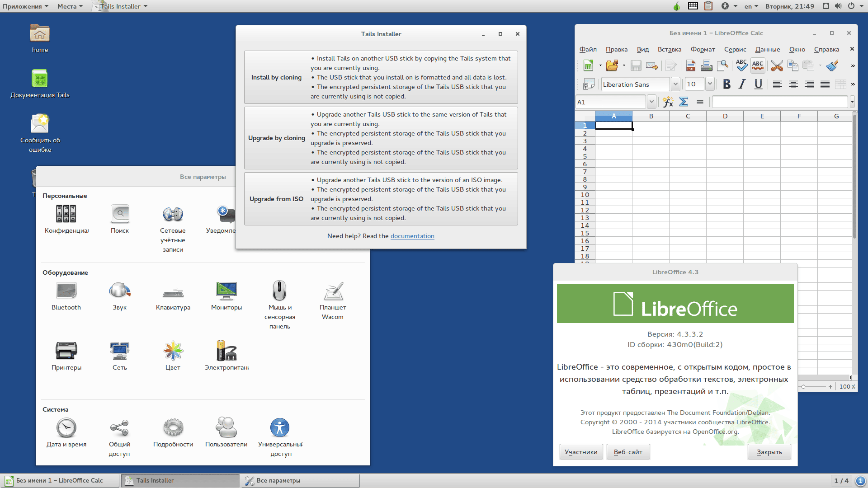Click the Print icon in Calc toolbar
This screenshot has width=868, height=488.
click(707, 66)
